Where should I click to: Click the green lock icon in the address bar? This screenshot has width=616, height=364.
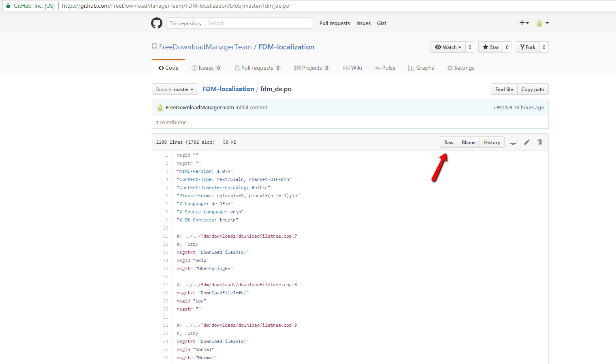click(8, 6)
